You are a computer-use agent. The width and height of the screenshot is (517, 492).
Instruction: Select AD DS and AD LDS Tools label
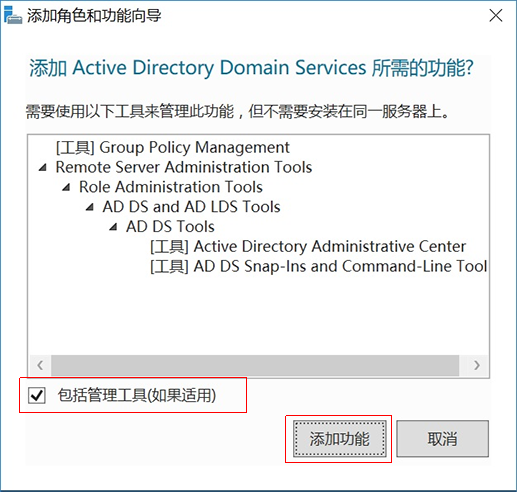click(191, 207)
